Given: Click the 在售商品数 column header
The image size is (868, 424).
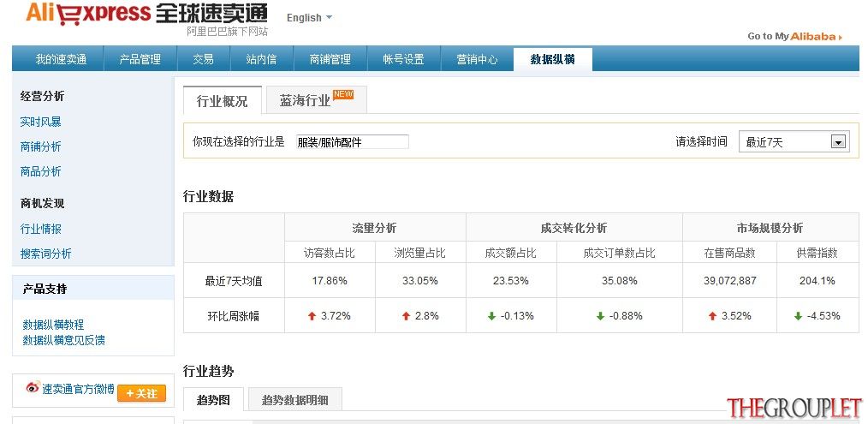Looking at the screenshot, I should (x=729, y=254).
